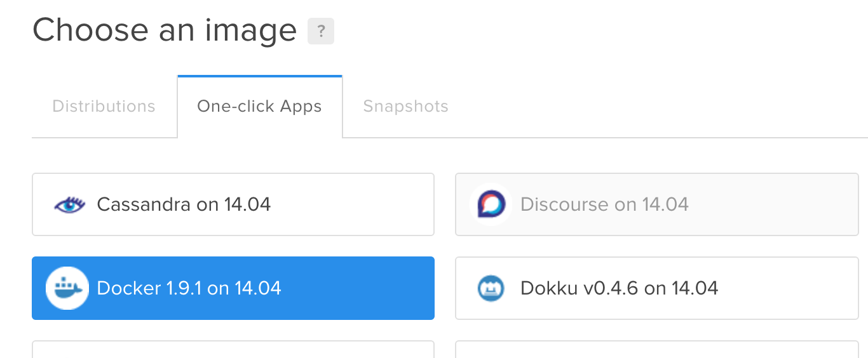Click the help question mark icon

coord(321,31)
